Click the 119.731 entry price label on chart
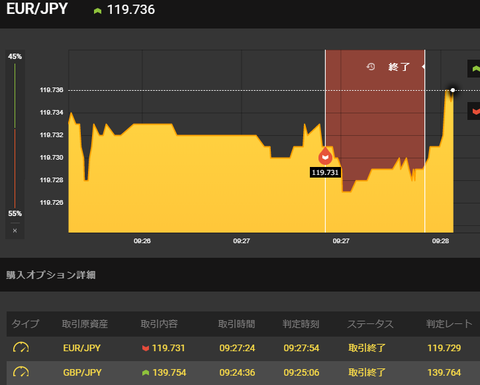The height and width of the screenshot is (385, 480). point(325,172)
